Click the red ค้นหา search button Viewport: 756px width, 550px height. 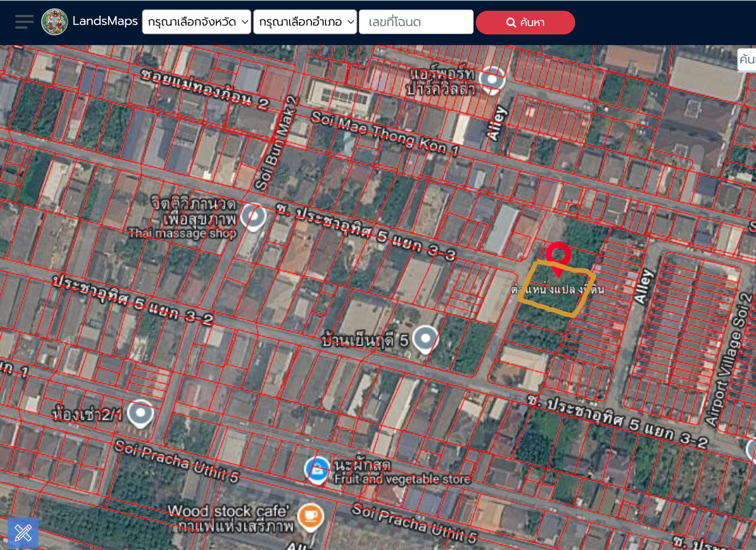[525, 23]
